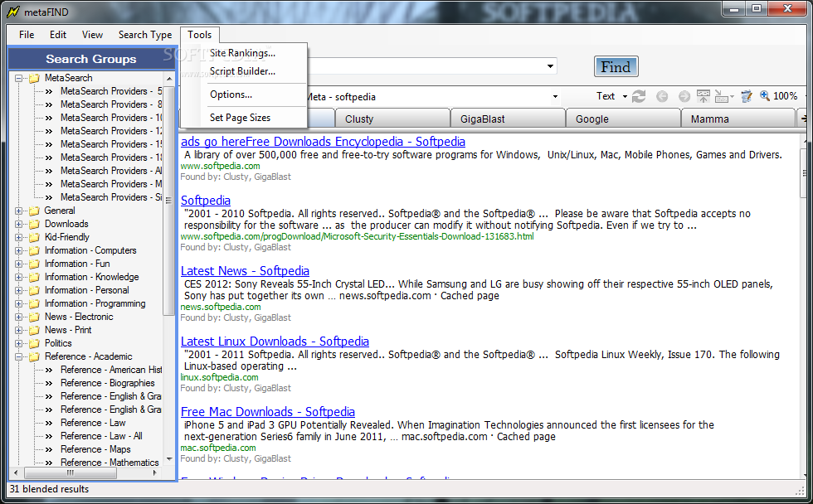
Task: Choose Options... from Tools menu
Action: (231, 94)
